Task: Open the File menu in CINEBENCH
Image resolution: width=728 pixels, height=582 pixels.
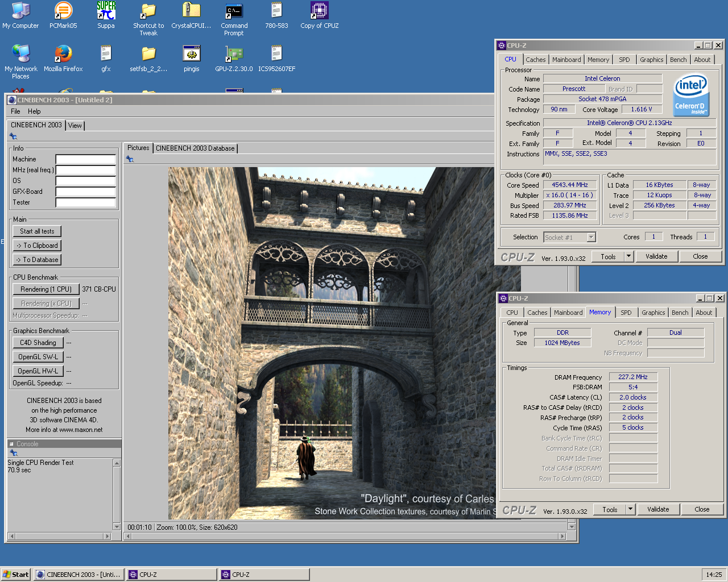Action: tap(15, 111)
